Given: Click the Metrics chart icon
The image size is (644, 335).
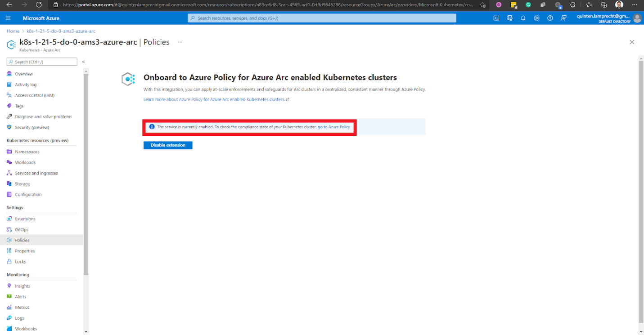Looking at the screenshot, I should [x=9, y=308].
